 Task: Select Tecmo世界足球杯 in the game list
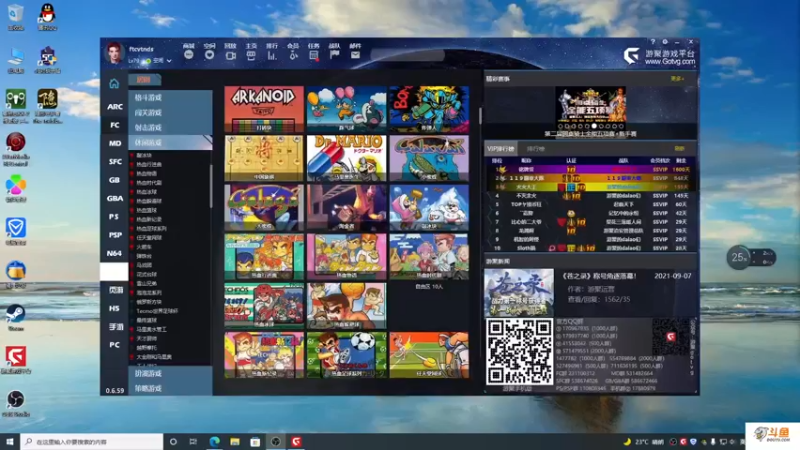pos(156,311)
